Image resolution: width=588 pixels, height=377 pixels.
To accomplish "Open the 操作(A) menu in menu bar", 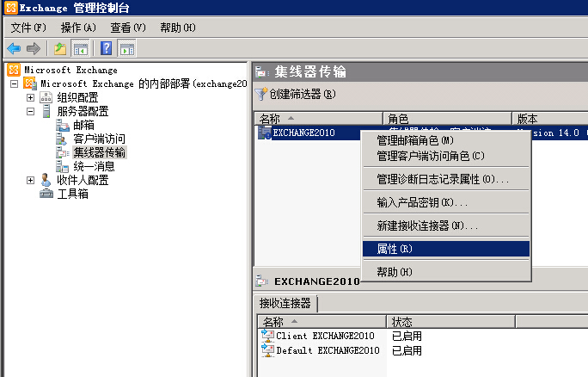I will [x=78, y=28].
